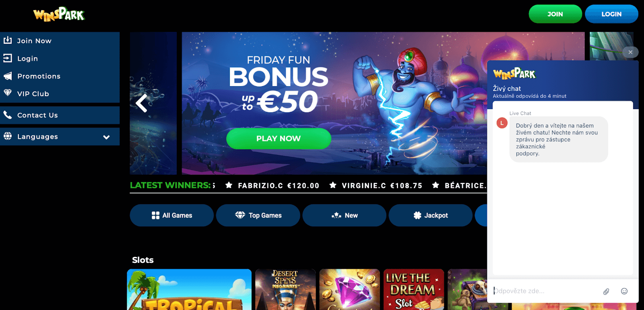
Task: Click the megaphone Promotions icon
Action: [8, 76]
